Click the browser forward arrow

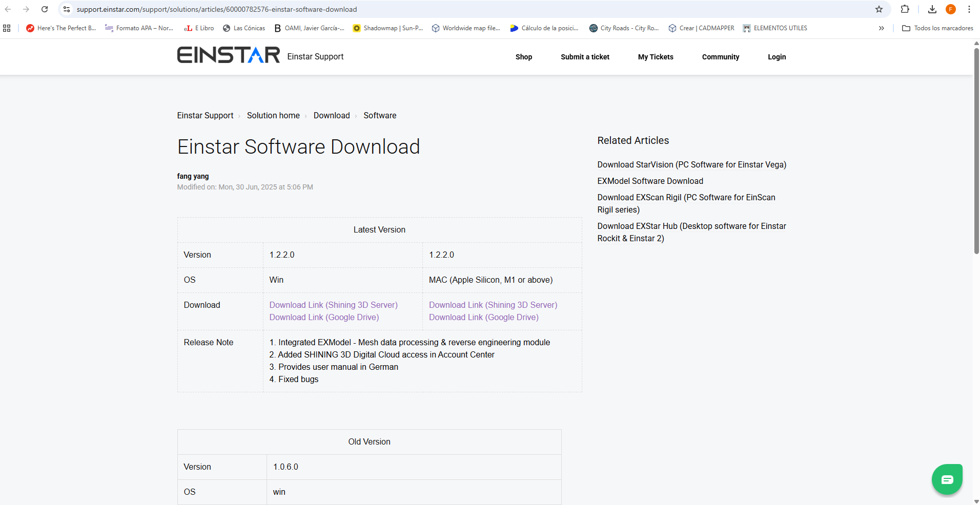coord(26,9)
